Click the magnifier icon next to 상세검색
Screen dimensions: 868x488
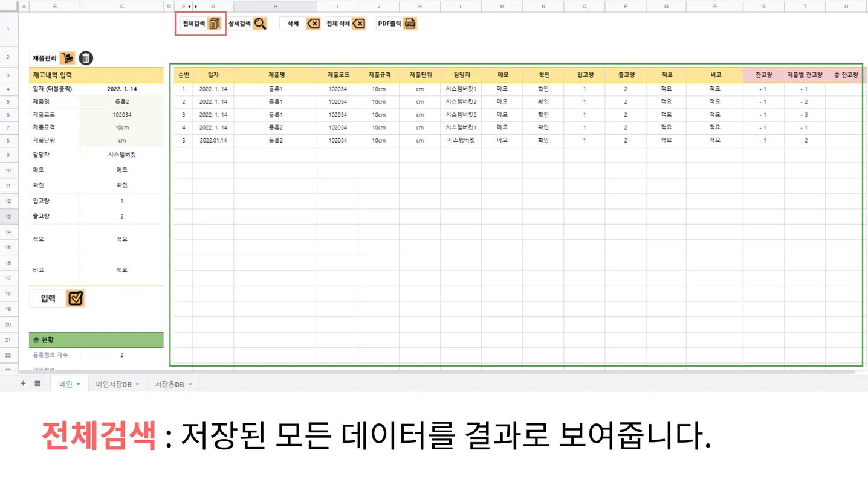[x=260, y=24]
